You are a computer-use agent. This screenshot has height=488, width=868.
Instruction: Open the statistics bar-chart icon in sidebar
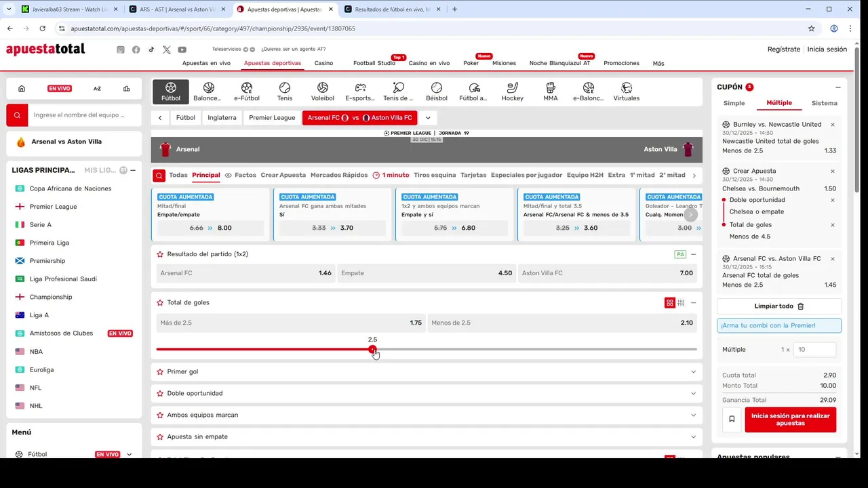point(126,89)
